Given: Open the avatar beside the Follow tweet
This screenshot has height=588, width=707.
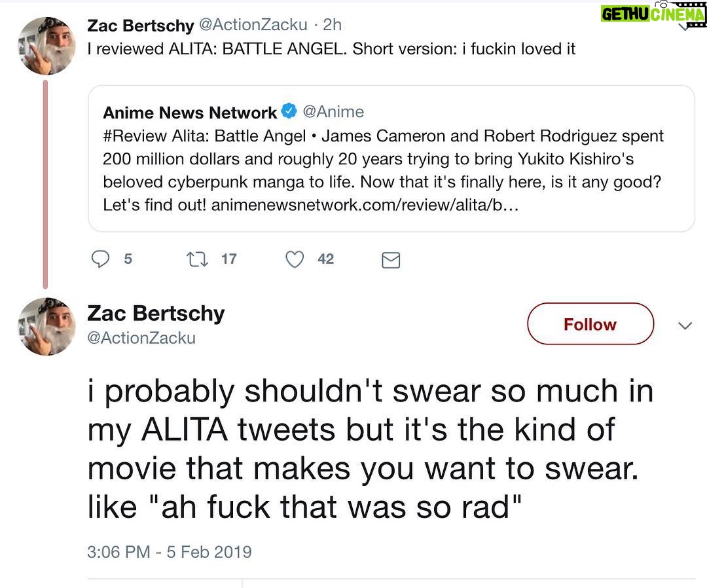Looking at the screenshot, I should pos(46,326).
